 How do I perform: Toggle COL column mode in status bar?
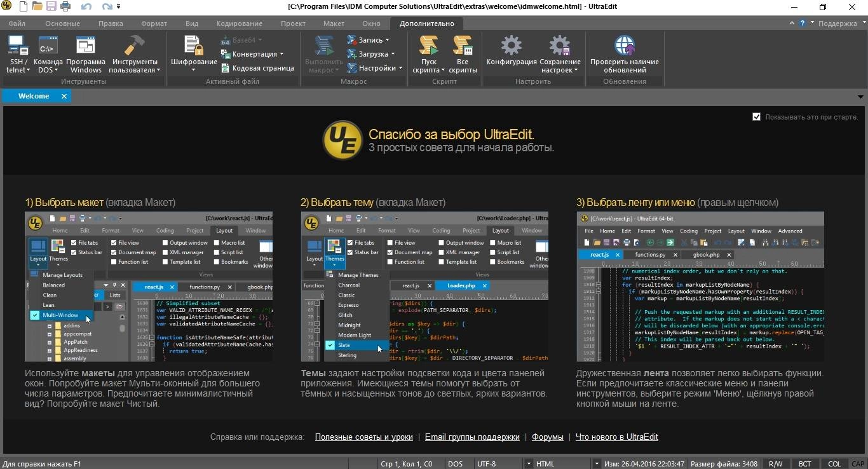[834, 464]
